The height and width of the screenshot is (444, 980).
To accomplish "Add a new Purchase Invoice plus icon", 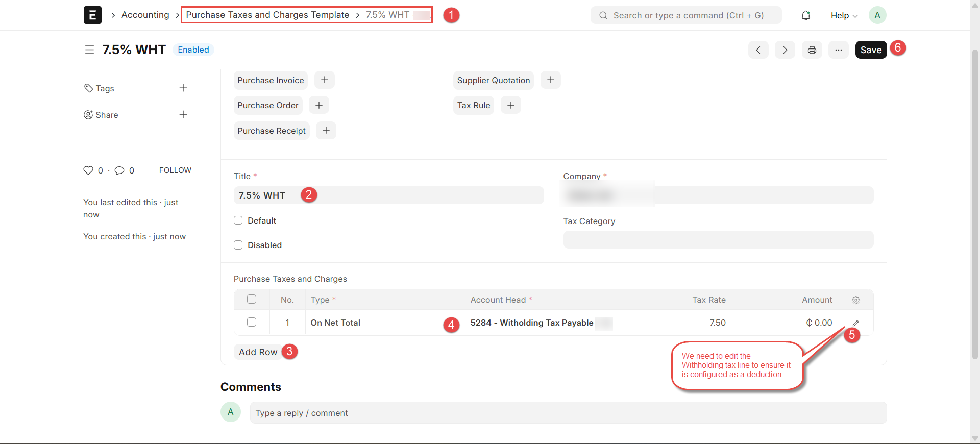I will click(325, 80).
